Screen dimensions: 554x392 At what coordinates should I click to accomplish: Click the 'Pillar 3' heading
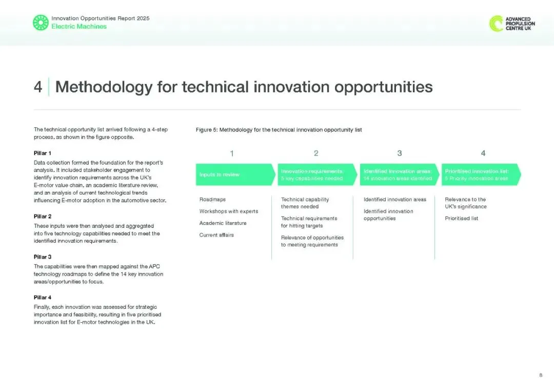[43, 257]
